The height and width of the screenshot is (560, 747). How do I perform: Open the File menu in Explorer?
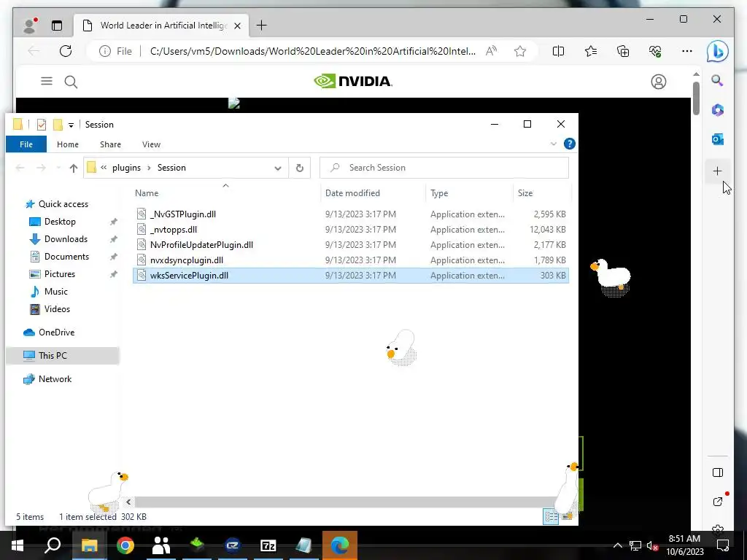pos(26,144)
